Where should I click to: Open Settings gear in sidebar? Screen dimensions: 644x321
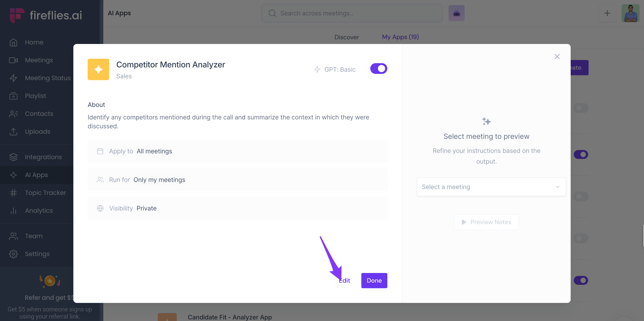point(13,254)
